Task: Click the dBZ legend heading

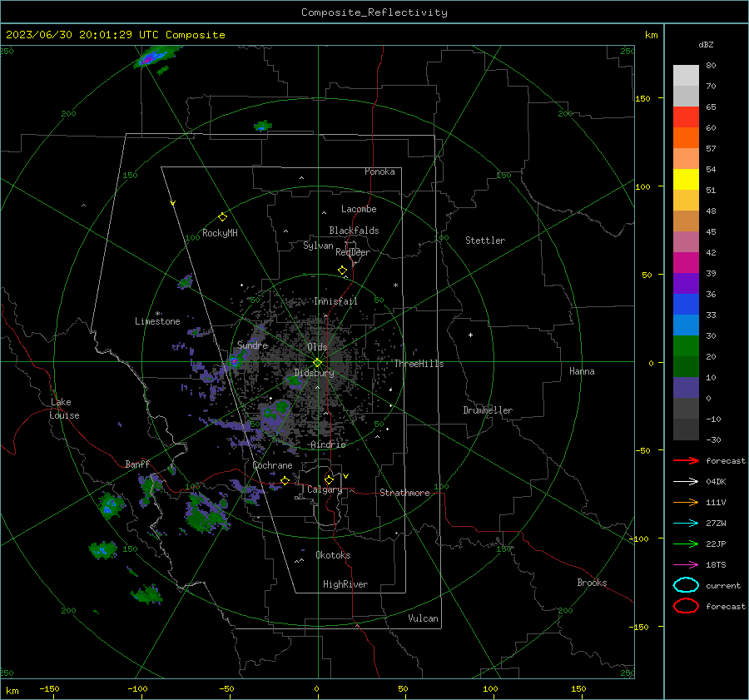Action: point(706,44)
